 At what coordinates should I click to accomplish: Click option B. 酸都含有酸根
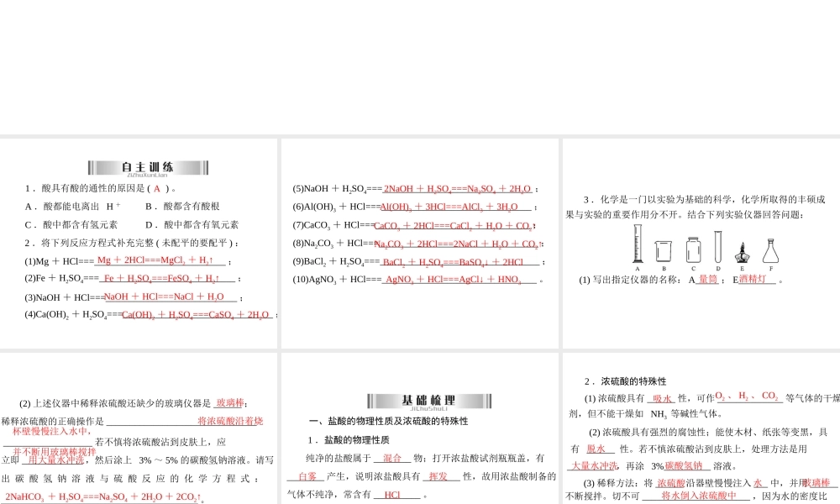182,206
